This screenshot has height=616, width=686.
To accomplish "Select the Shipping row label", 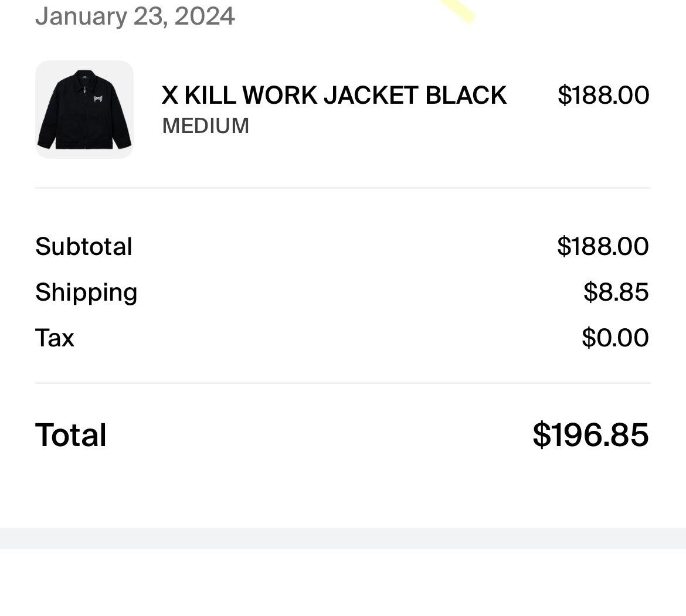I will (86, 292).
